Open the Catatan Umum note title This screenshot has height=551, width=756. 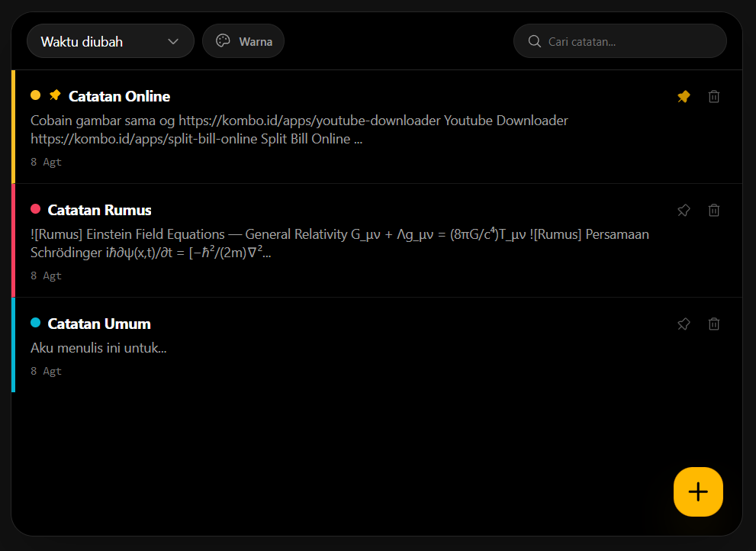click(99, 324)
